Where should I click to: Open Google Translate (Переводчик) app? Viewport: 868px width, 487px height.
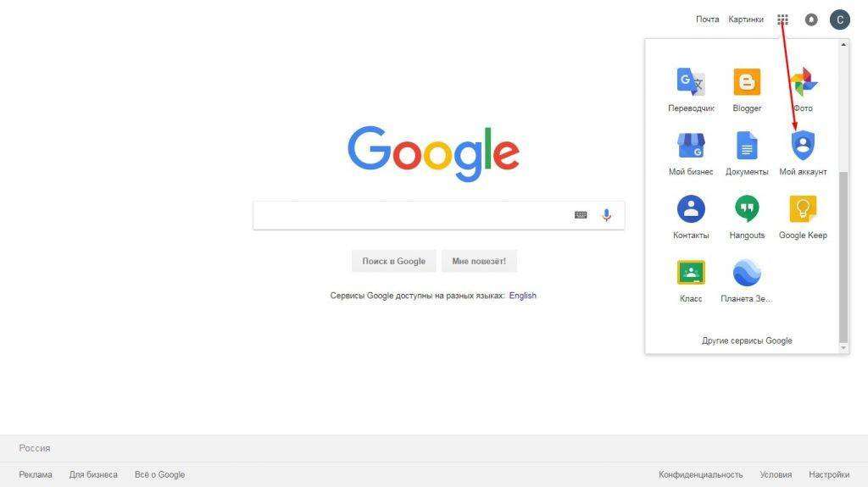691,82
